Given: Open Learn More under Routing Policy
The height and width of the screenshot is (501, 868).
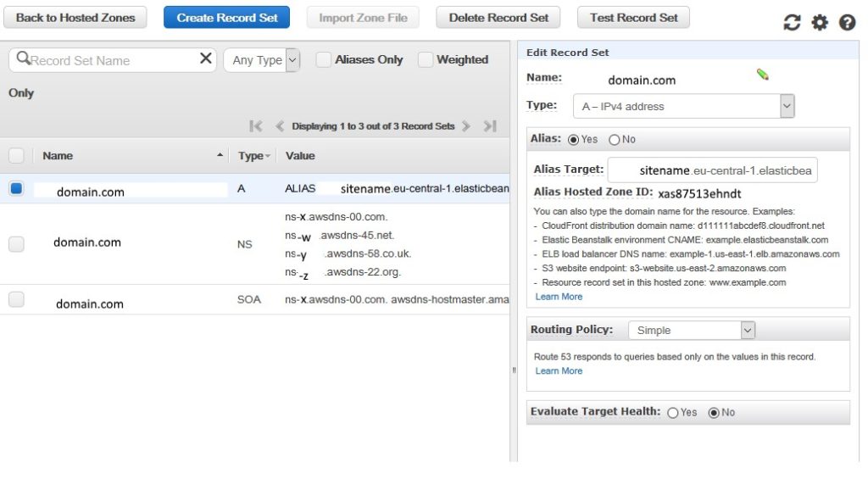Looking at the screenshot, I should (x=559, y=370).
